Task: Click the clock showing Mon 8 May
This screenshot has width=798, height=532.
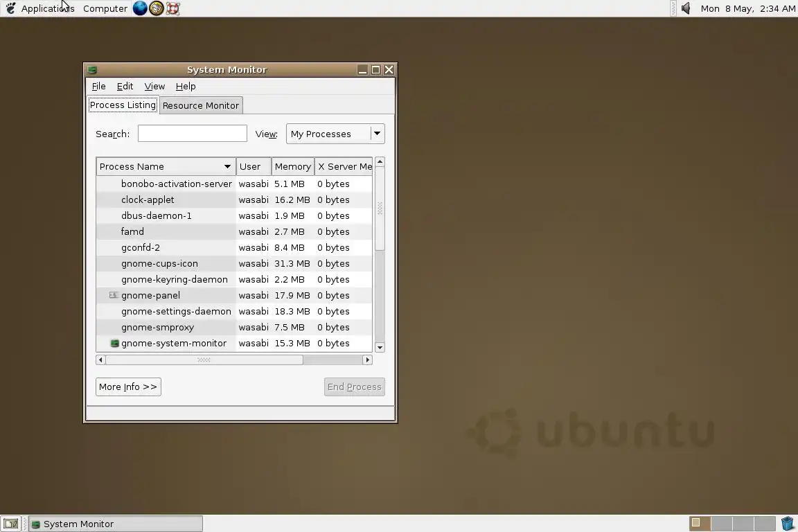Action: [747, 8]
